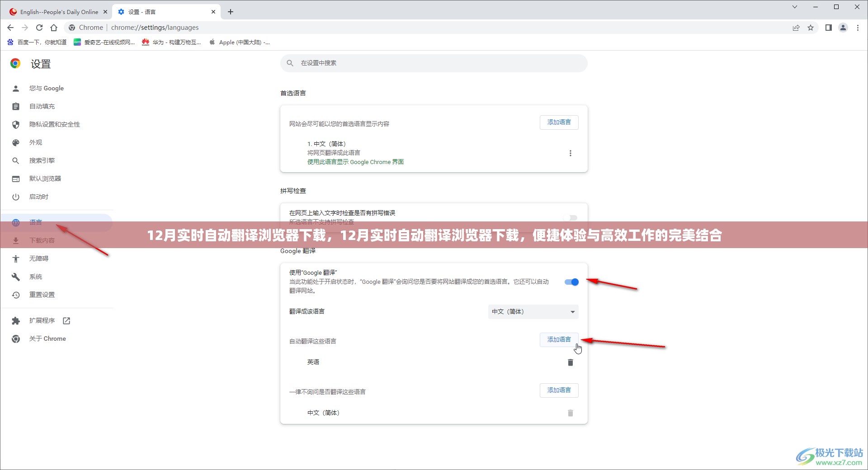Screen dimensions: 868x470
Task: Click the share page icon
Action: click(x=796, y=28)
